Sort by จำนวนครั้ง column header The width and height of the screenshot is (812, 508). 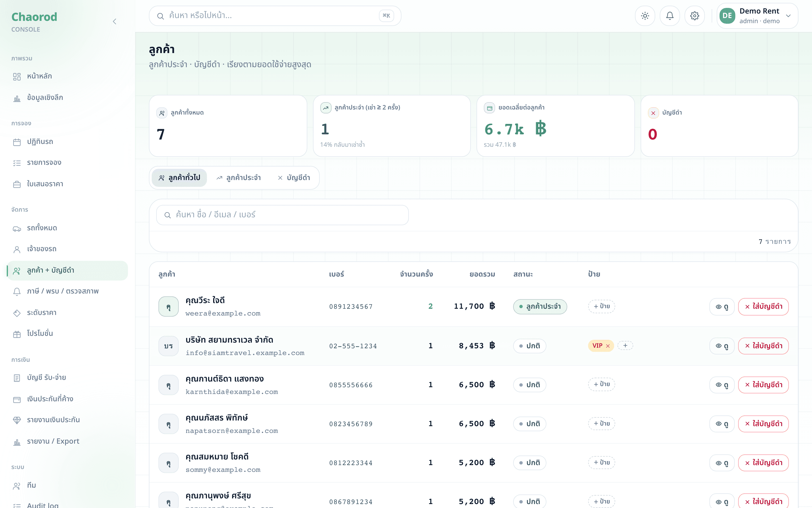click(416, 275)
